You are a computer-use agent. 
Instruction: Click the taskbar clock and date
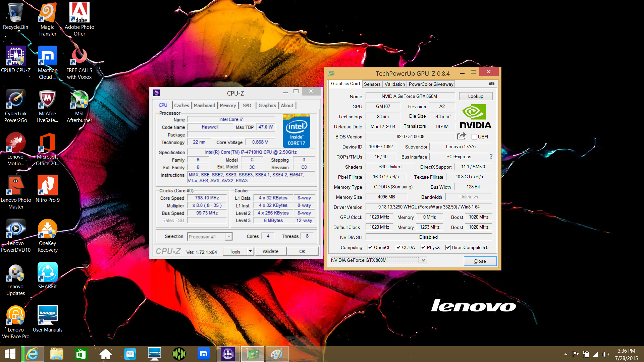coord(626,354)
